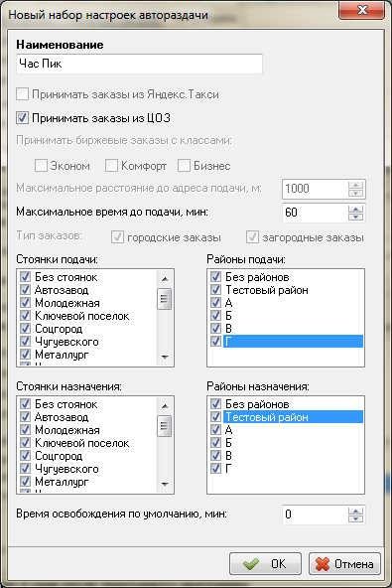Click the maximum time field showing 60
The width and height of the screenshot is (392, 588).
pos(316,213)
